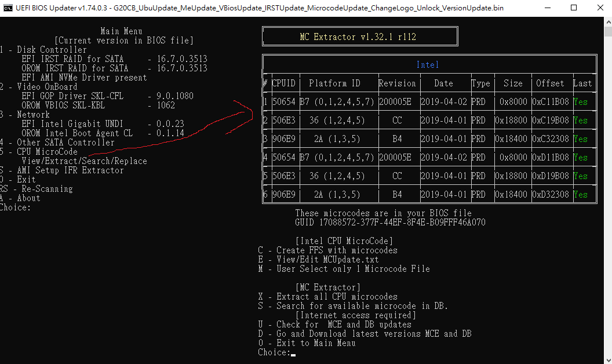Click offset '0xC19B08' in the table
This screenshot has width=612, height=364.
(551, 121)
